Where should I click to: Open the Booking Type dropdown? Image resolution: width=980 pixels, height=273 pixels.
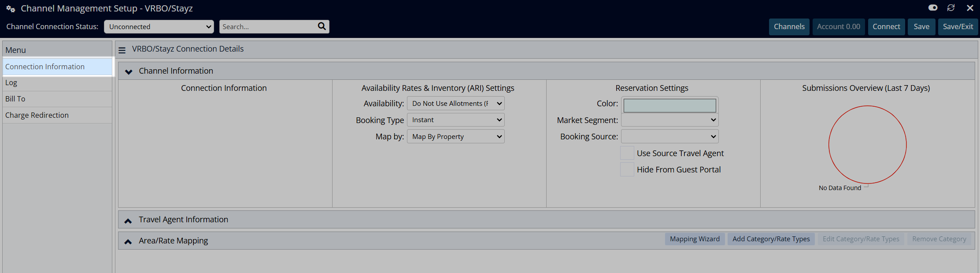pos(456,120)
